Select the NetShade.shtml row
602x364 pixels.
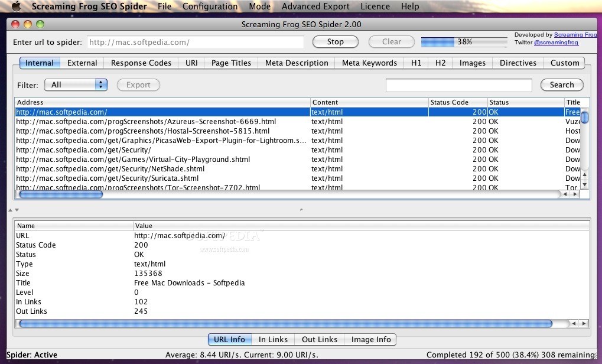pos(298,168)
